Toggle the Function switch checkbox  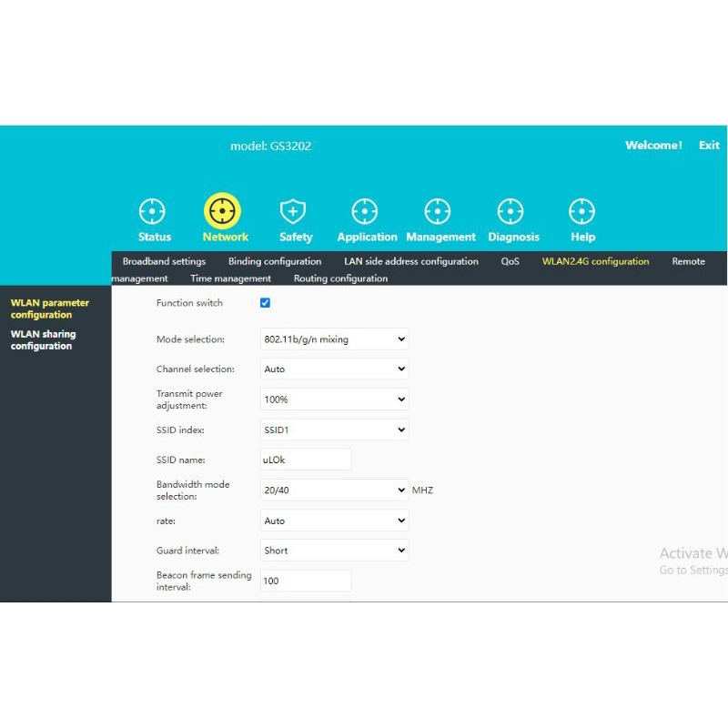click(265, 303)
